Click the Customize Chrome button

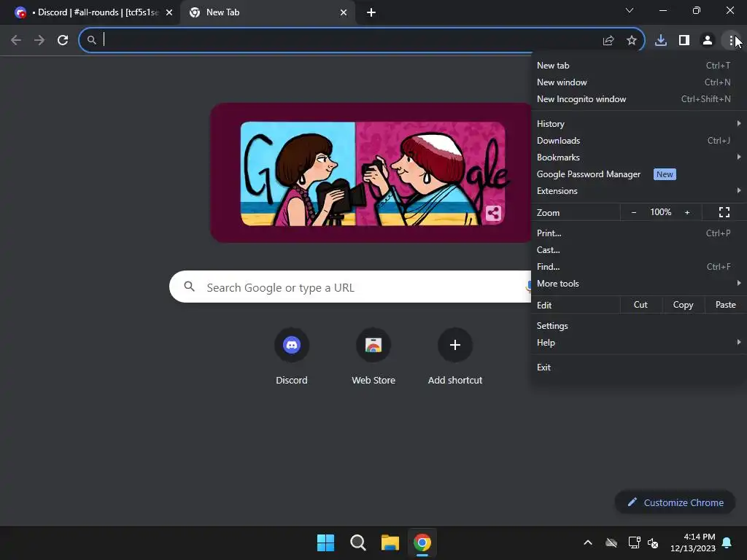pyautogui.click(x=675, y=502)
